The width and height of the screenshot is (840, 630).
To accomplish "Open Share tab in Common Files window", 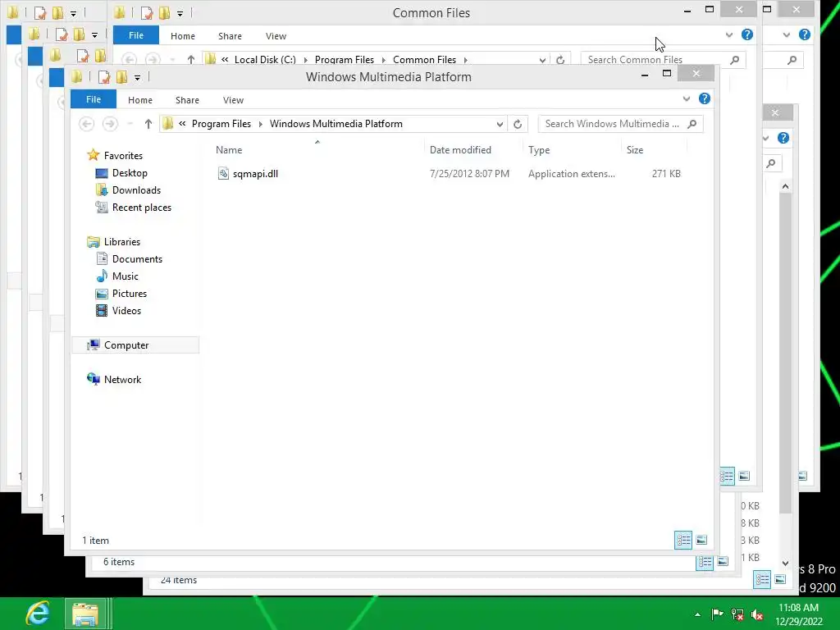I will 230,36.
